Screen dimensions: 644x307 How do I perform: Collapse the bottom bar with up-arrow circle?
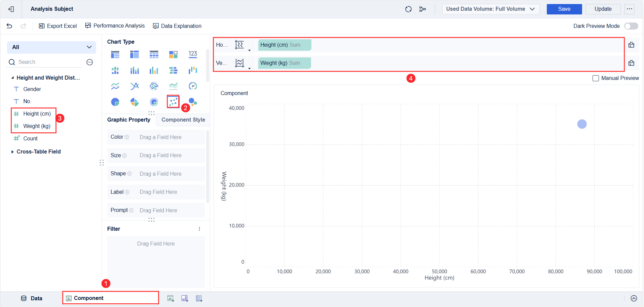click(634, 298)
